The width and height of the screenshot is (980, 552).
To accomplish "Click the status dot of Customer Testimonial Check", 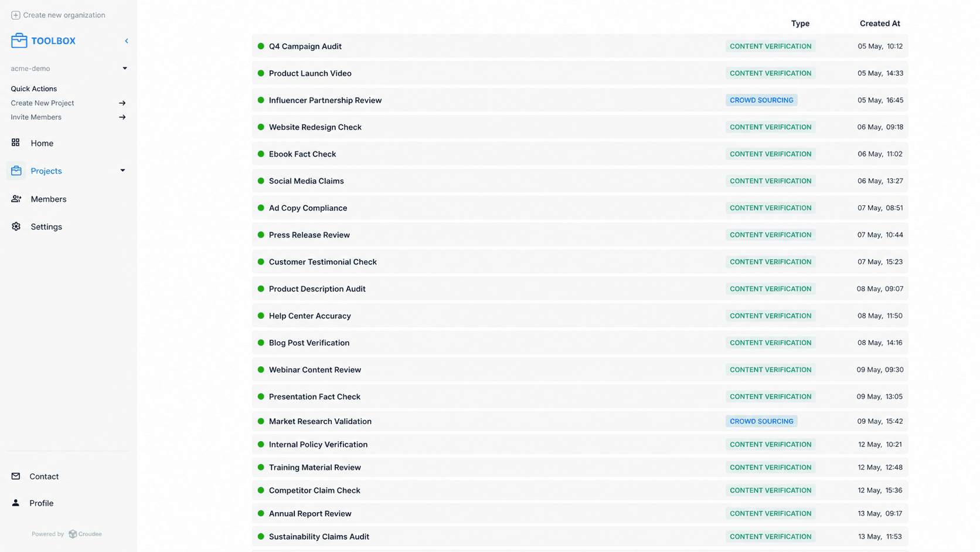I will 261,262.
